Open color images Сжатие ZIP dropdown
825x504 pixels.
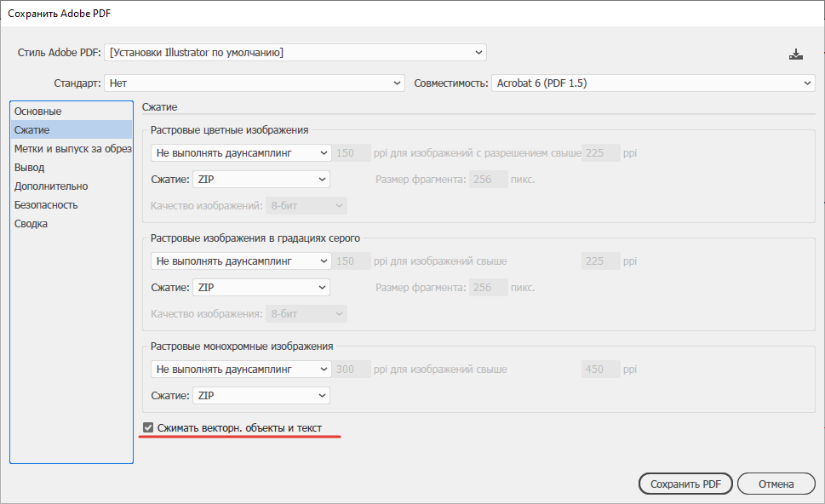click(x=261, y=180)
